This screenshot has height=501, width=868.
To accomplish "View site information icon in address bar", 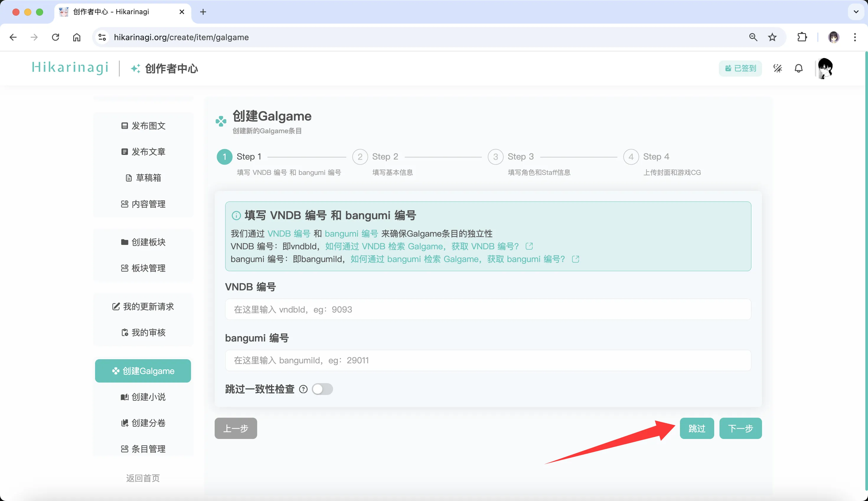I will click(x=102, y=37).
